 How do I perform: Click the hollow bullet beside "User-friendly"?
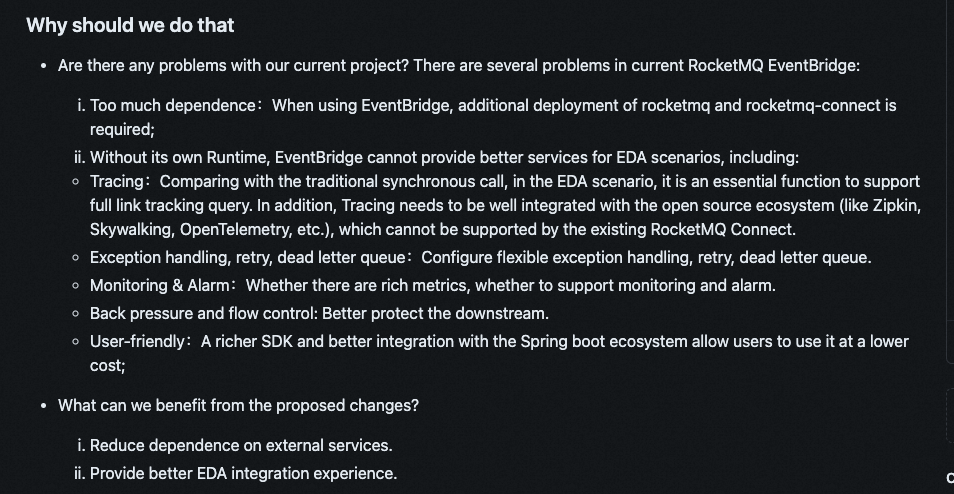click(x=76, y=342)
